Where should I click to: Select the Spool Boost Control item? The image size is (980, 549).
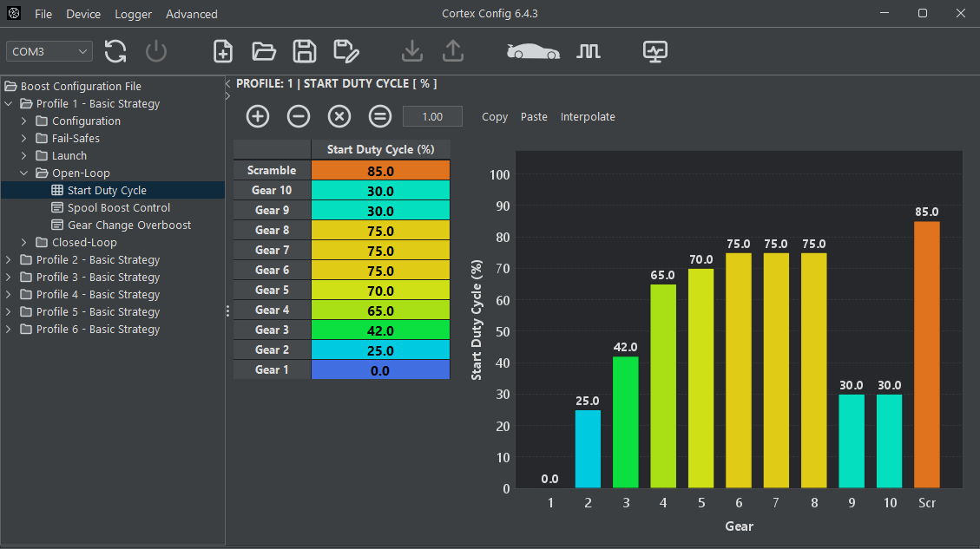pyautogui.click(x=119, y=207)
